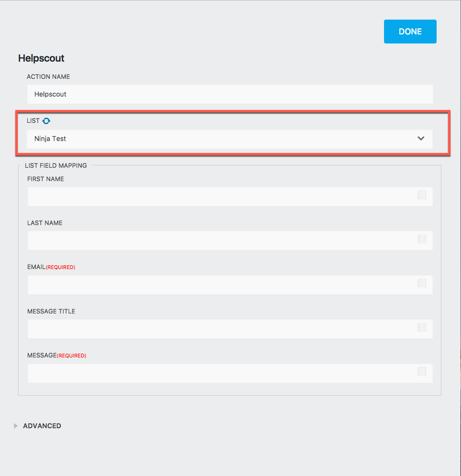
Task: Open merge tags for First Name field
Action: coord(422,195)
